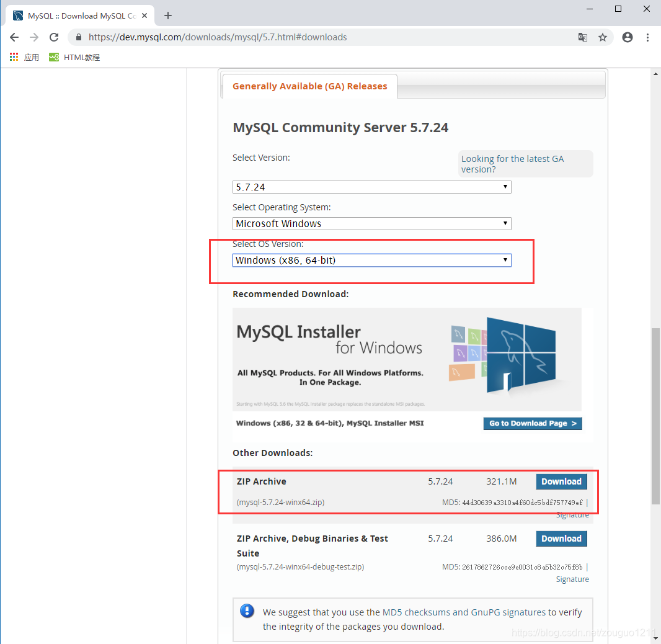Image resolution: width=661 pixels, height=644 pixels.
Task: Open the Microsoft Windows operating system dropdown
Action: (x=372, y=224)
